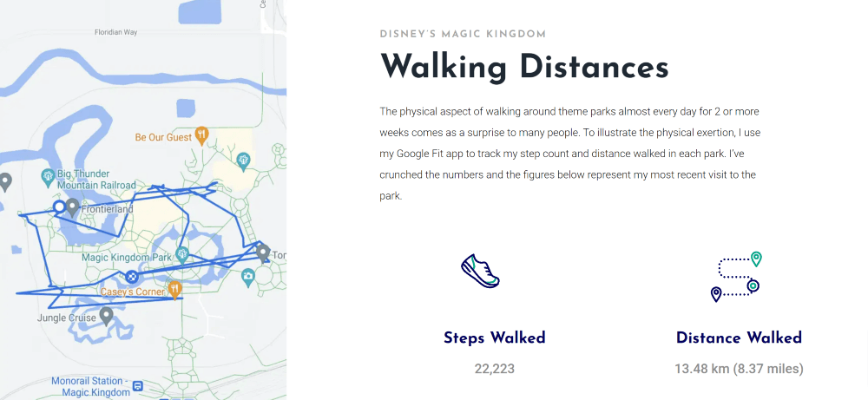Click the Distance Walked heading
Screen dimensions: 868x400
coord(739,338)
